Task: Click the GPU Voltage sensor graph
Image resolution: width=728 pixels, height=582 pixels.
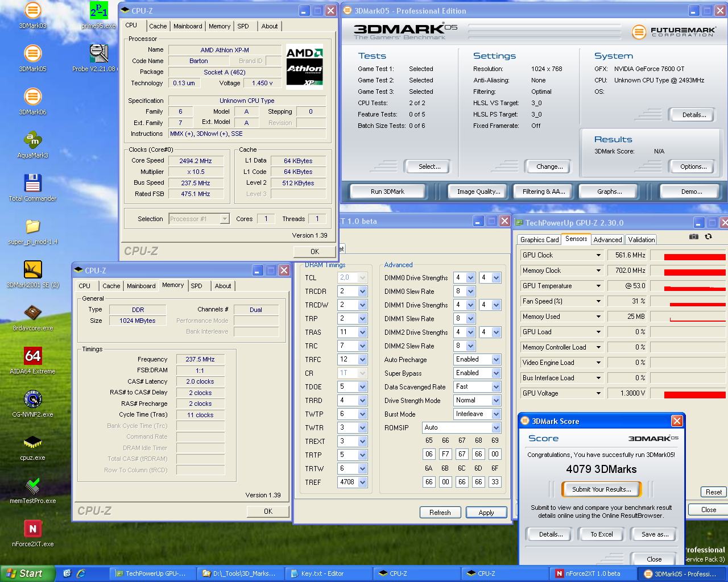Action: 688,394
